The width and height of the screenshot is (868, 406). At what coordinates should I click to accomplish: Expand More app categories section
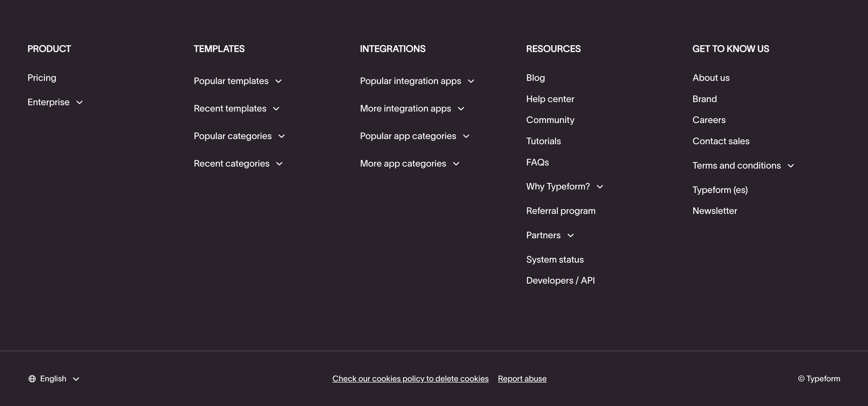[x=456, y=164]
